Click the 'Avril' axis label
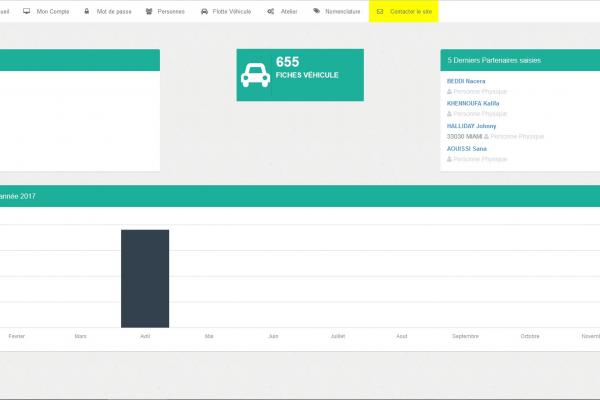The height and width of the screenshot is (400, 600). [x=145, y=336]
